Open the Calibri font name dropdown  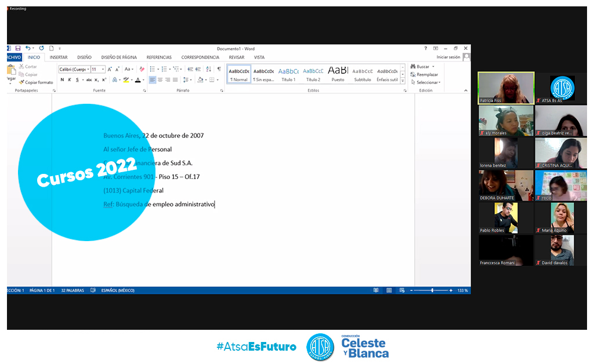(x=88, y=69)
